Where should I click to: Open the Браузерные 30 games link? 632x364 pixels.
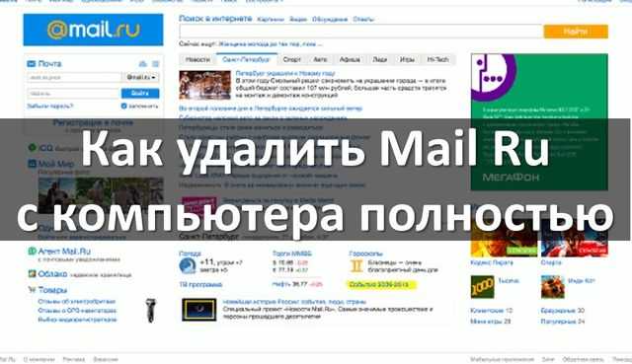click(x=563, y=311)
